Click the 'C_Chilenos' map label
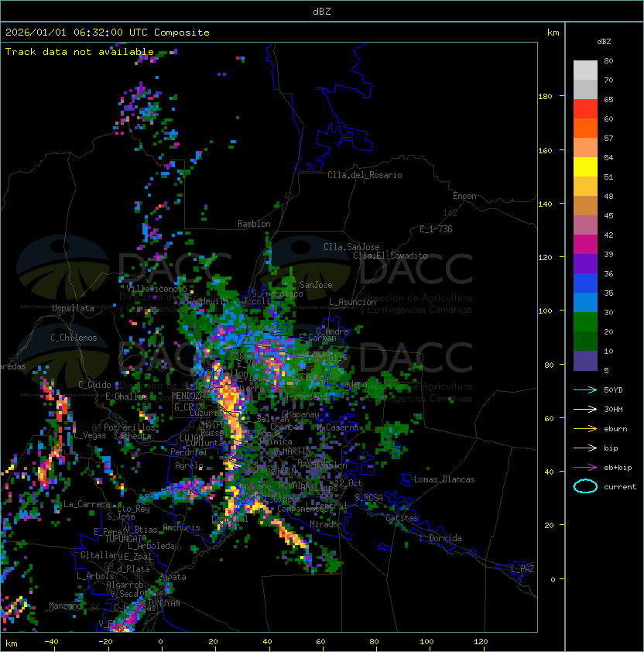The width and height of the screenshot is (644, 652). pyautogui.click(x=74, y=338)
